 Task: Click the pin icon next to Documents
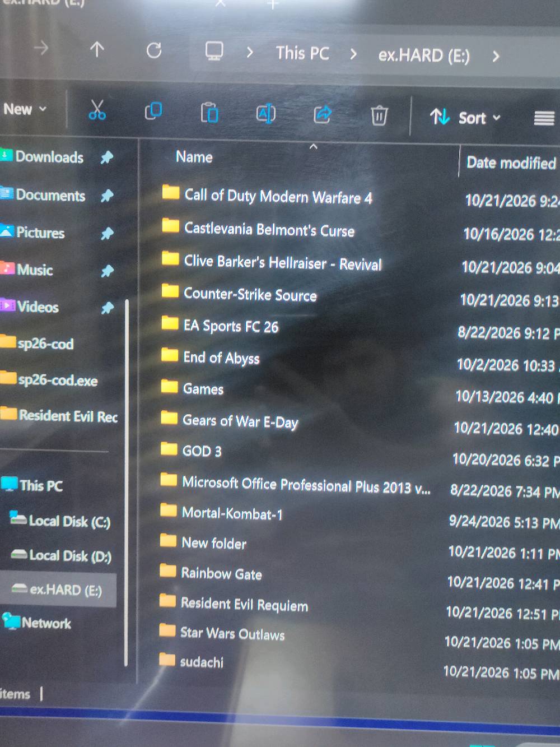coord(106,196)
